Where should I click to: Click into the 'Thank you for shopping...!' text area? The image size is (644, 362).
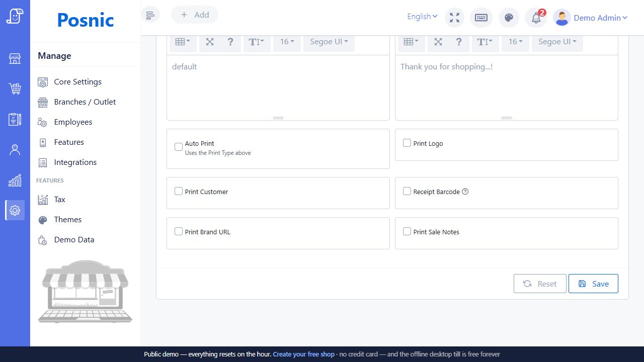point(507,85)
